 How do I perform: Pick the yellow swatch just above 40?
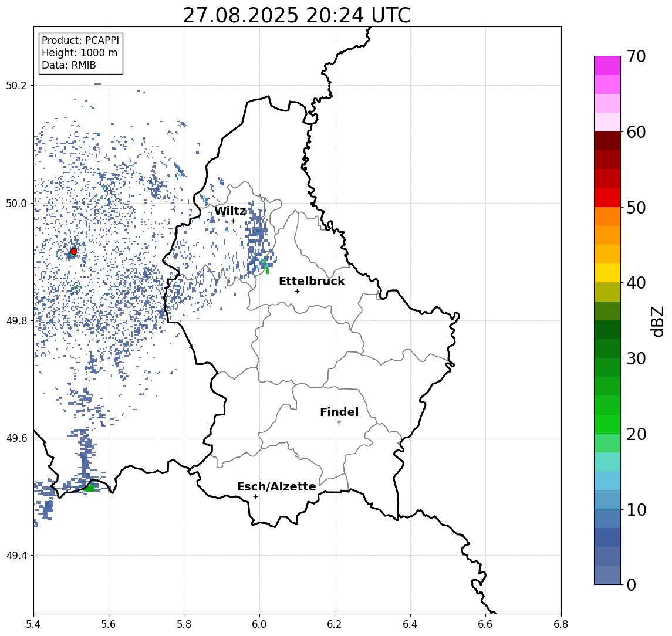[x=607, y=273]
